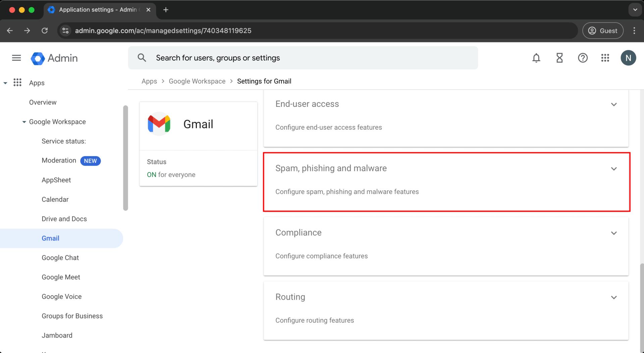The image size is (644, 353).
Task: Click the Admin wordmark text
Action: coord(62,58)
